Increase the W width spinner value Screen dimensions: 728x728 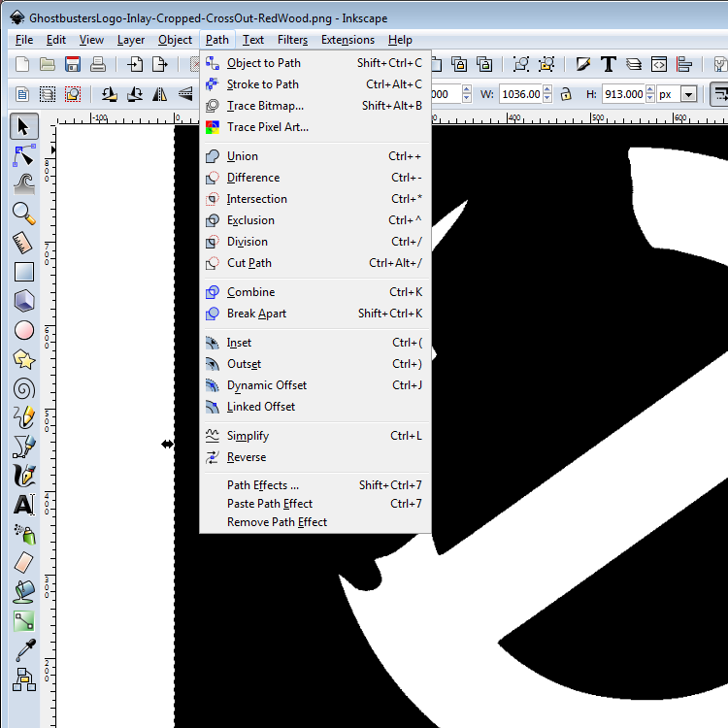click(x=547, y=89)
